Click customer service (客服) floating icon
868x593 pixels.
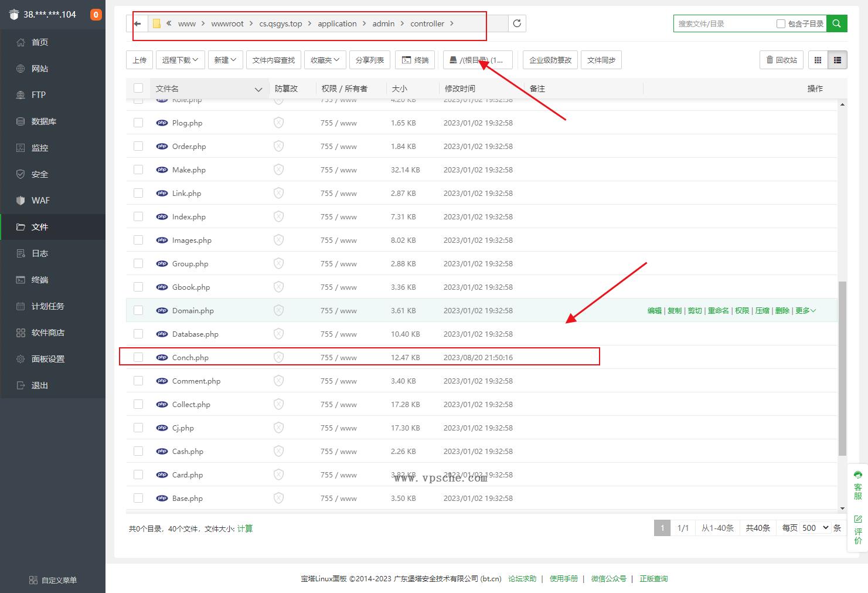tap(857, 485)
